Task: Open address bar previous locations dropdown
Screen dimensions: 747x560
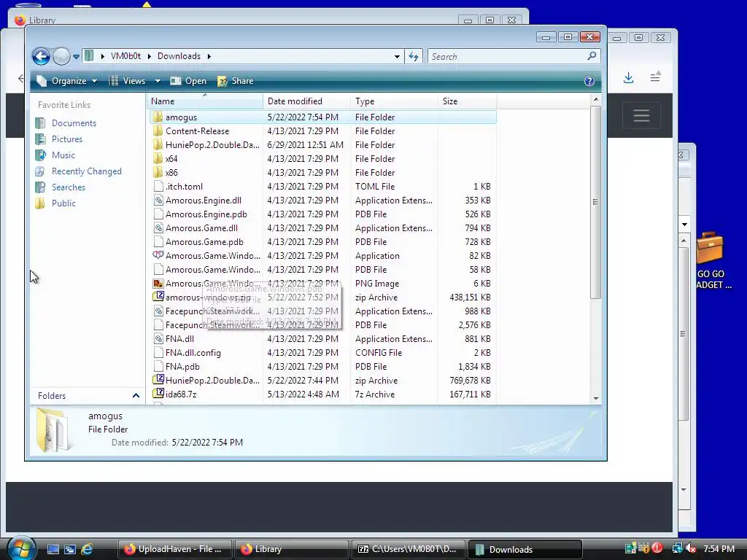Action: click(x=397, y=57)
